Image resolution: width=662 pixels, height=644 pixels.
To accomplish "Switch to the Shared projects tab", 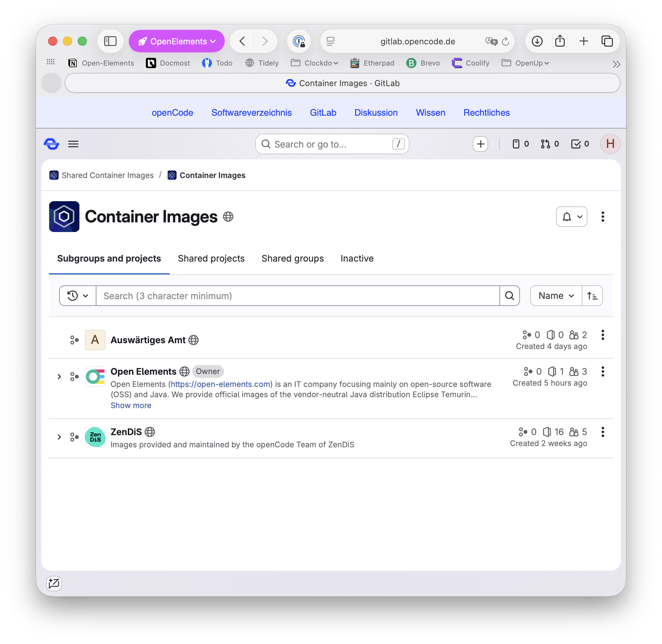I will 211,258.
